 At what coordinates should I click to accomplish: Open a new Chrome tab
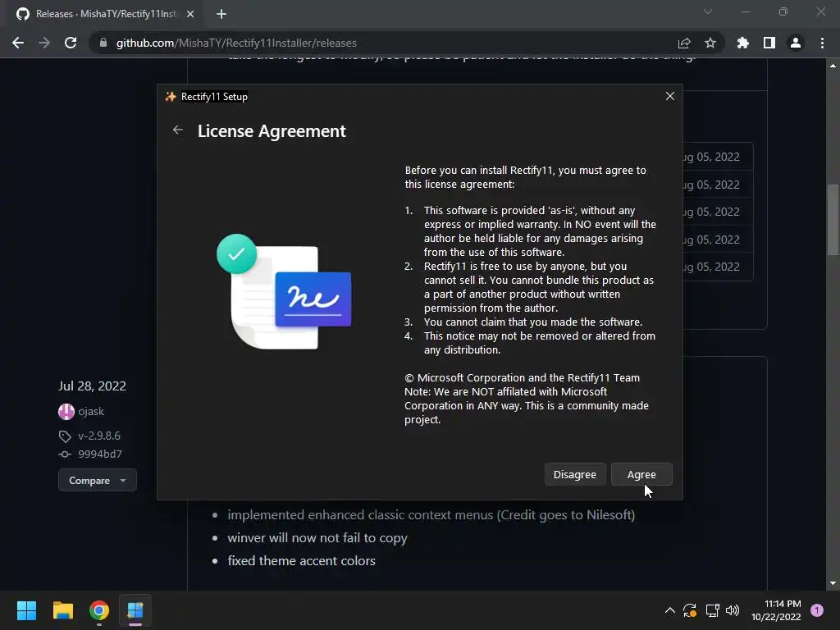[x=221, y=14]
